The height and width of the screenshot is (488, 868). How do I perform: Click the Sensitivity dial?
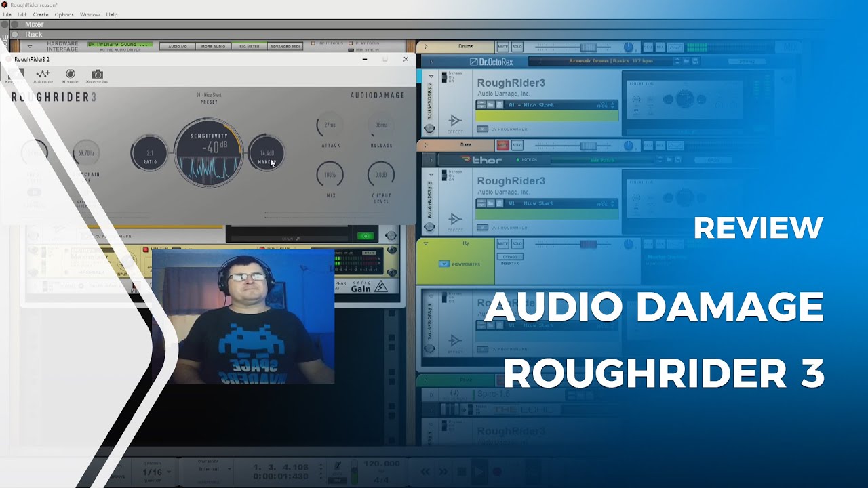208,152
